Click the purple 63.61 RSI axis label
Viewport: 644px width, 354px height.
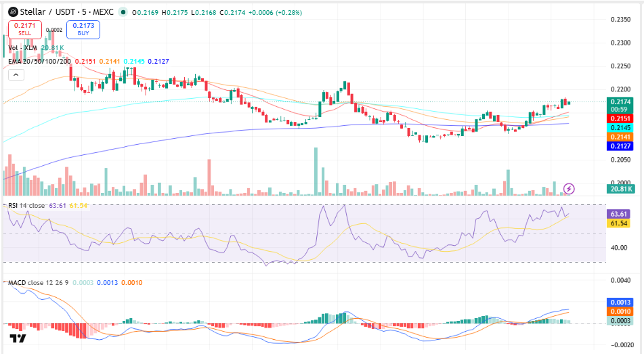coord(618,214)
